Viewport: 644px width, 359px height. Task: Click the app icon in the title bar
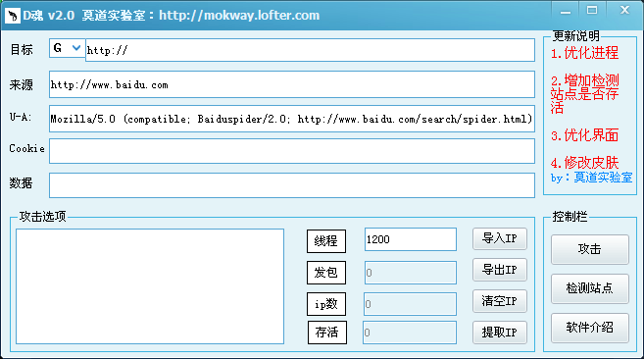tap(13, 16)
